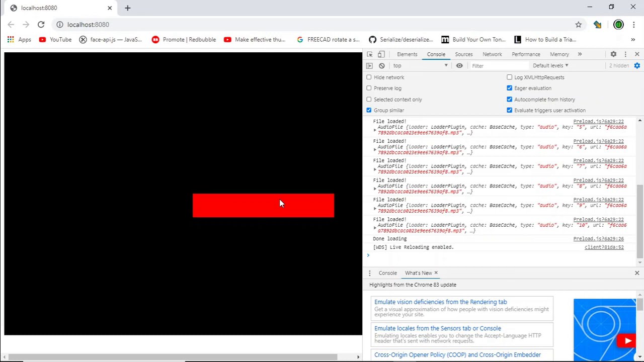Clear the console

(x=382, y=66)
